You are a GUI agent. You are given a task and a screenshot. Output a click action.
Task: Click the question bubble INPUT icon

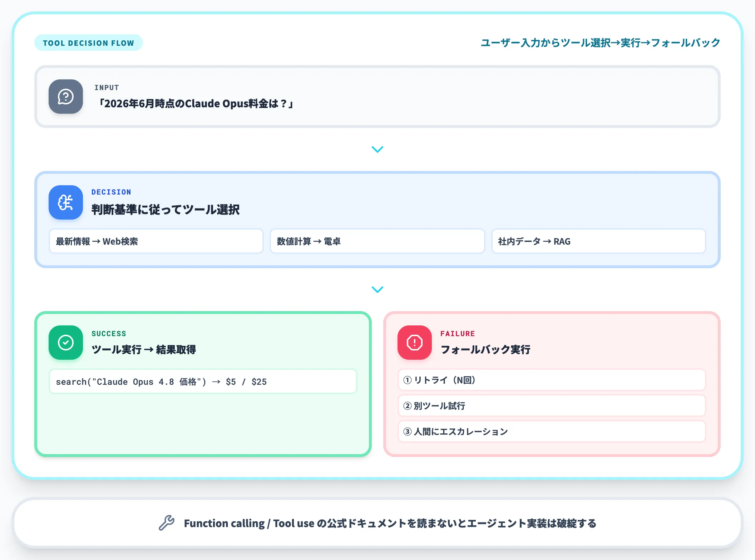[66, 97]
